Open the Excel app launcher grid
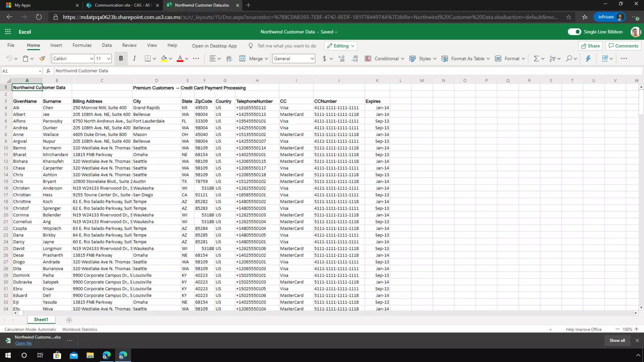The image size is (644, 362). pyautogui.click(x=8, y=32)
